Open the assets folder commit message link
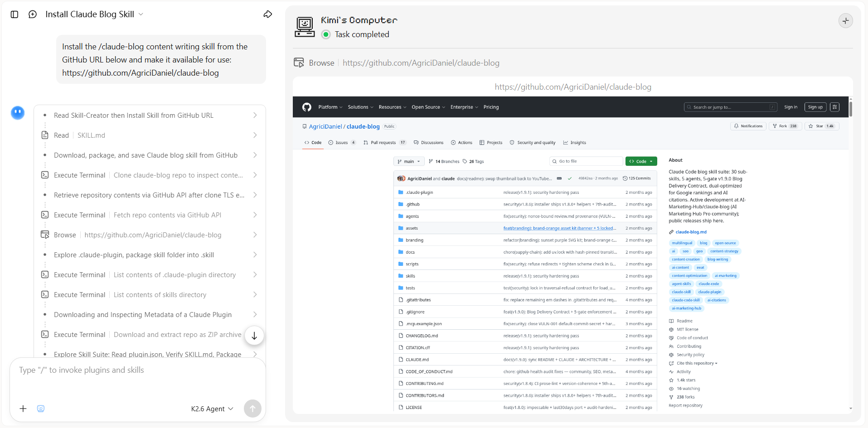Viewport: 868px width, 428px height. tap(560, 228)
